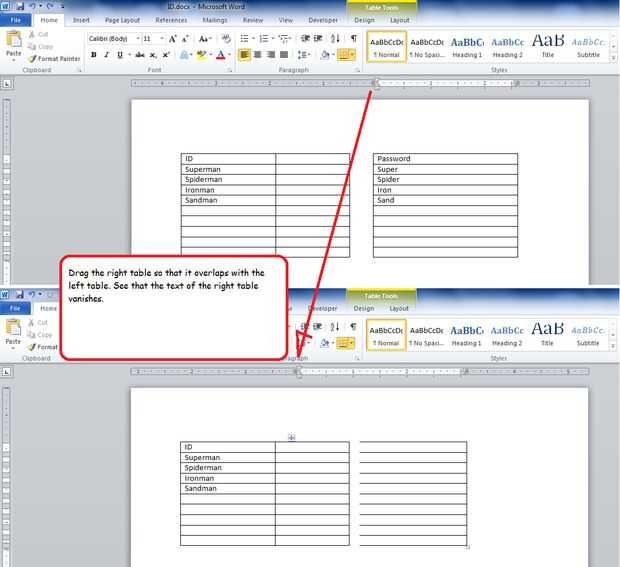Screen dimensions: 620x567
Task: Click Cut in the upper window's Clipboard group
Action: pyautogui.click(x=38, y=34)
